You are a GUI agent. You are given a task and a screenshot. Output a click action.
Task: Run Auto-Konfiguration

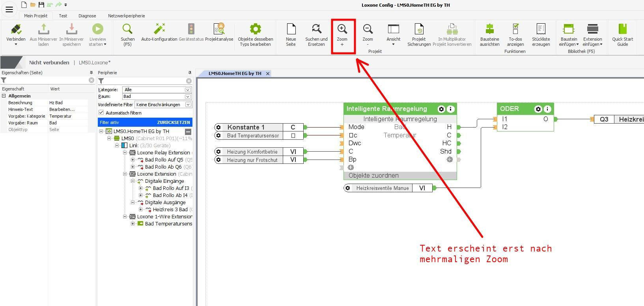(159, 32)
